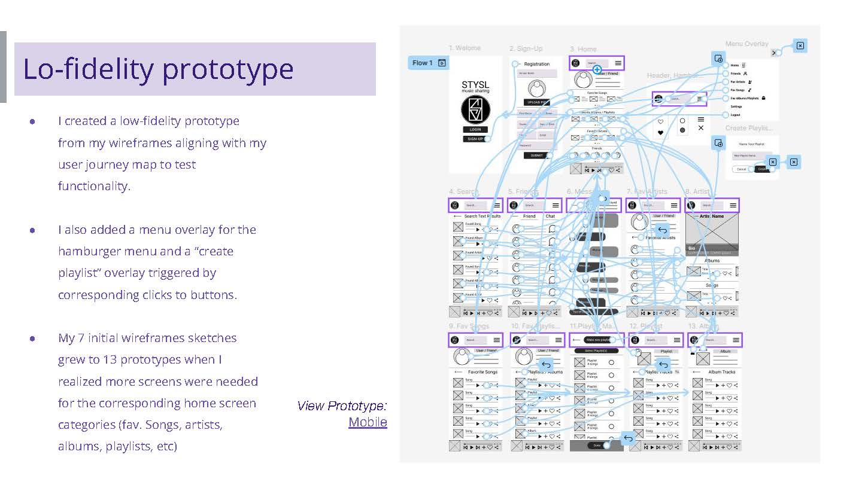Click back-navigation icon on Playlist screen

[x=663, y=364]
